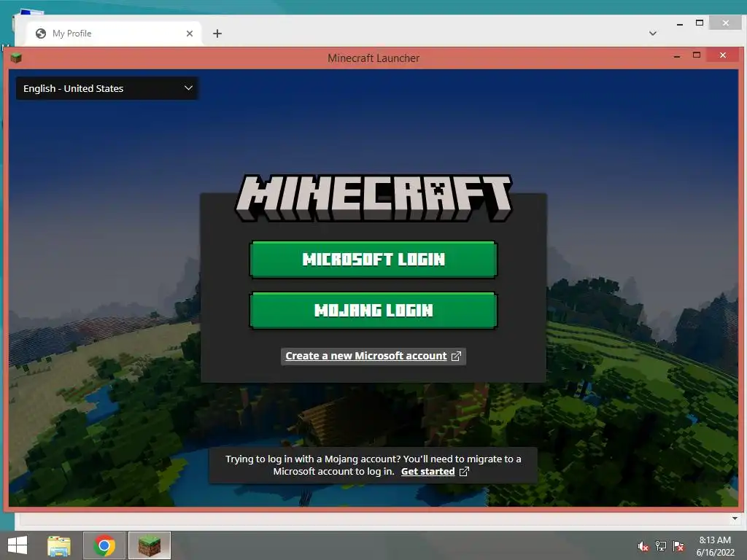Image resolution: width=747 pixels, height=560 pixels.
Task: Select the My Profile browser tab
Action: click(x=113, y=34)
